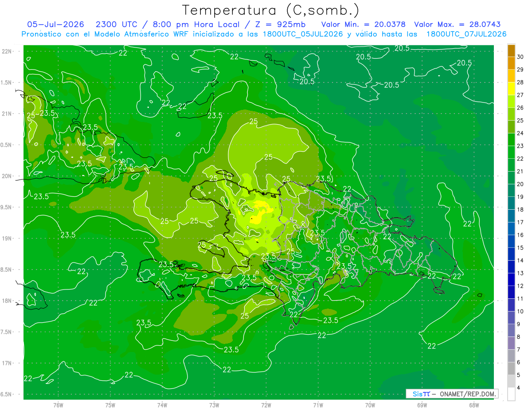Image resolution: width=532 pixels, height=411 pixels.
Task: Click the legend value "20"
Action: [520, 184]
